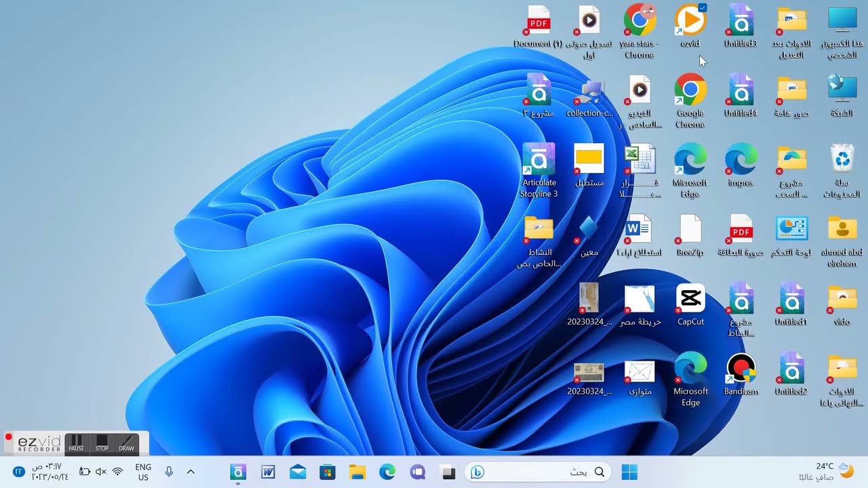868x488 pixels.
Task: Select the الادوات النهائي folder
Action: pos(842,380)
